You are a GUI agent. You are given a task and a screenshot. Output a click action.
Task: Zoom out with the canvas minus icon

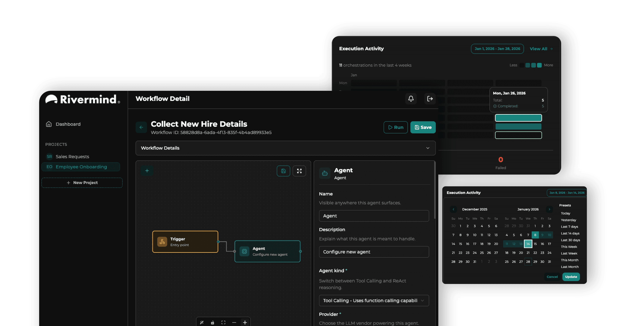[234, 322]
